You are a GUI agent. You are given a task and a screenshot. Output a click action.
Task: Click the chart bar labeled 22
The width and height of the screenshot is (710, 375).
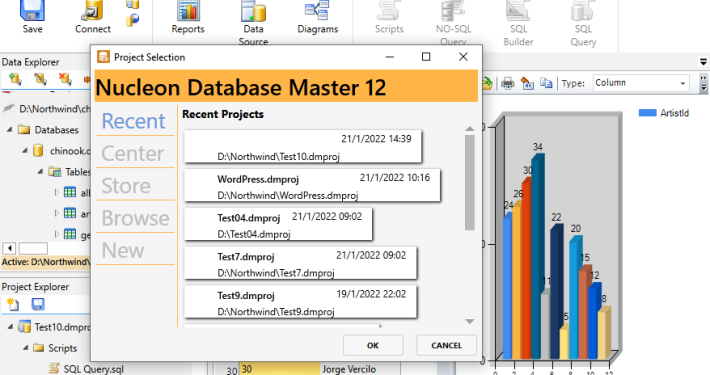556,291
